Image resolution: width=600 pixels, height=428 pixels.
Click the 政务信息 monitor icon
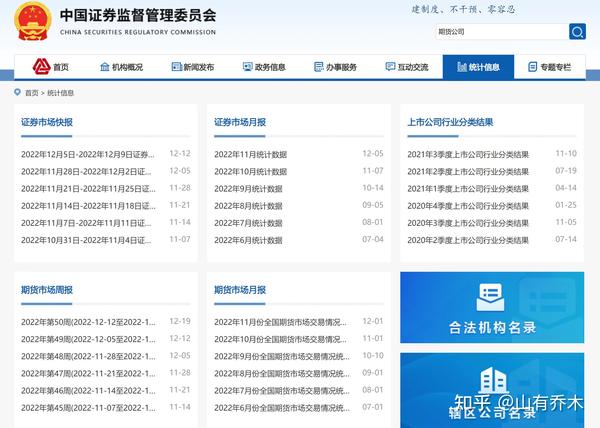248,67
